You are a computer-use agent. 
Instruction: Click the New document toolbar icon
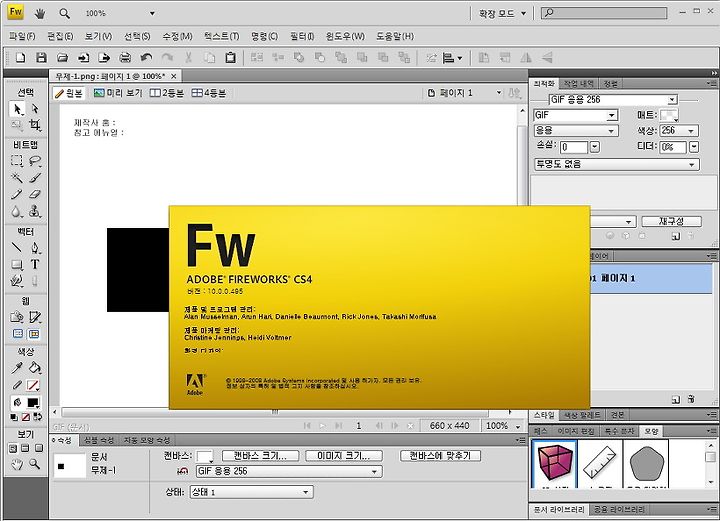click(x=21, y=57)
